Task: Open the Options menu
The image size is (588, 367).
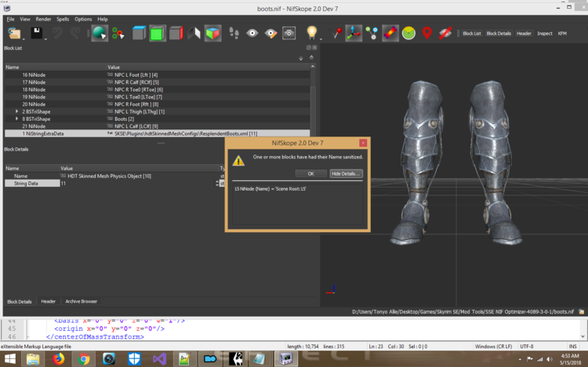Action: tap(83, 19)
